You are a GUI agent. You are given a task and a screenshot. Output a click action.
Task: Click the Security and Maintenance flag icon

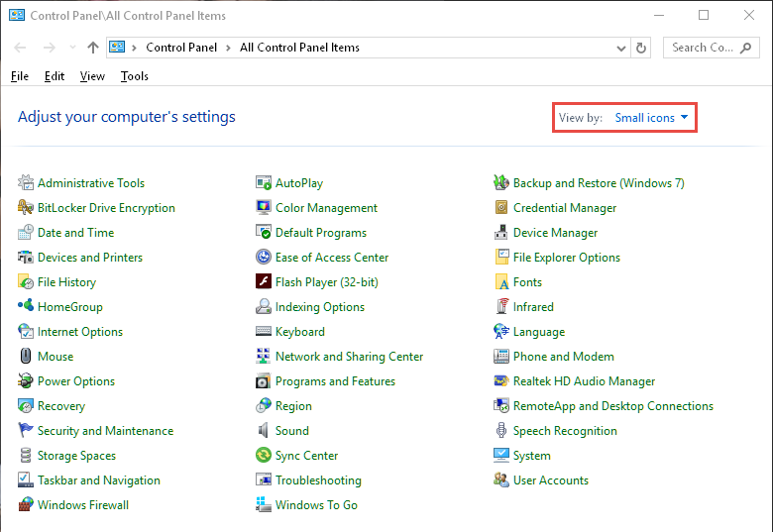26,431
